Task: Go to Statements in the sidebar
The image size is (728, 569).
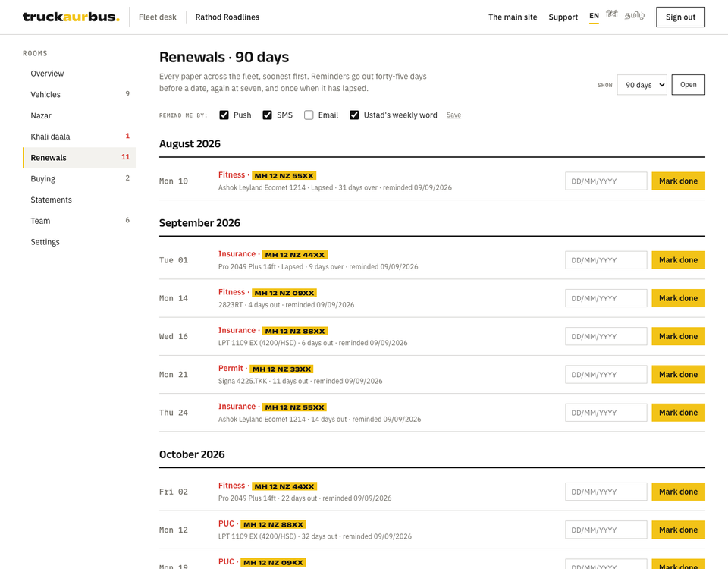Action: click(80, 200)
